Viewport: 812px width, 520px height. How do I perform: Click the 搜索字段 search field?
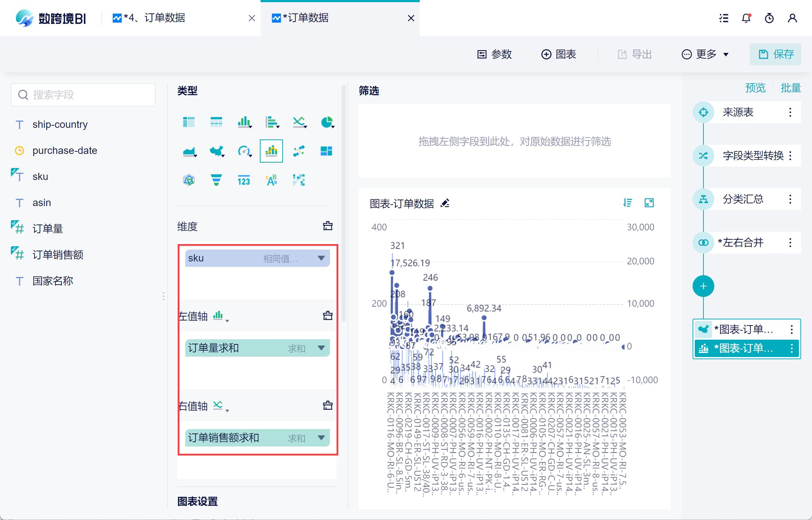pyautogui.click(x=83, y=95)
